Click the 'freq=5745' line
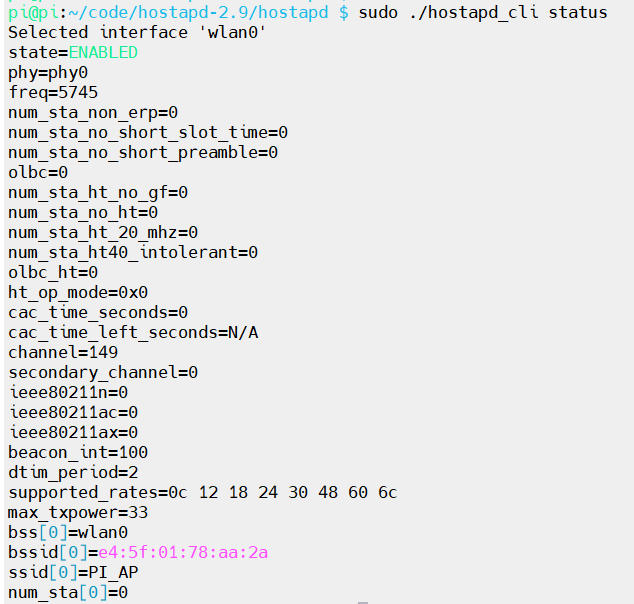Viewport: 634px width, 604px height. tap(53, 92)
